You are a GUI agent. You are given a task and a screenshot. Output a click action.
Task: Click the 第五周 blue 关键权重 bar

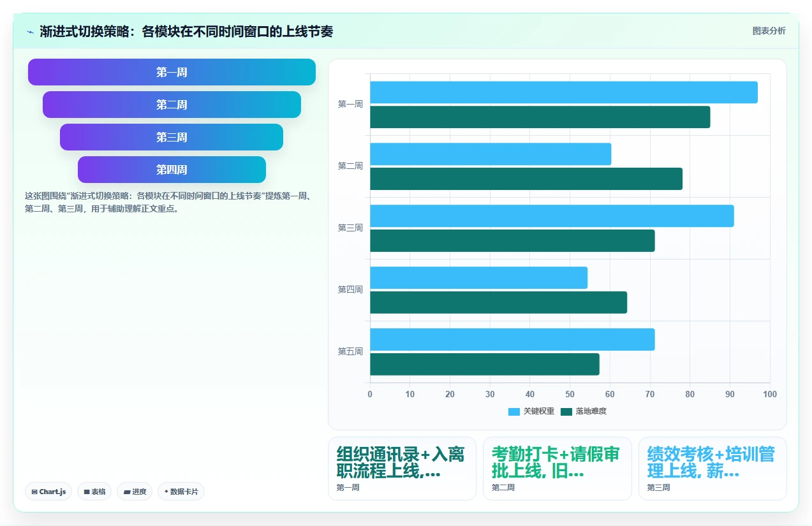pos(512,340)
